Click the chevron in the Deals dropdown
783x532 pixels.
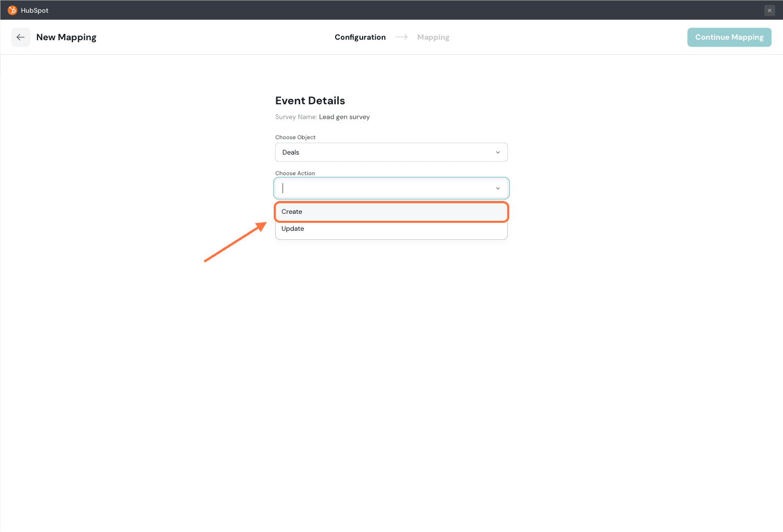point(498,152)
